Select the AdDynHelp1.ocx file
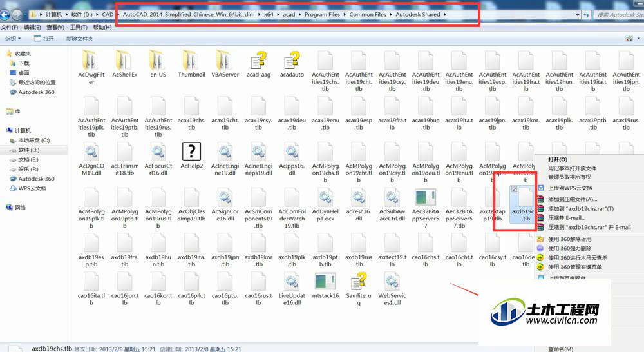Screen dimensions: 644x352 point(325,205)
